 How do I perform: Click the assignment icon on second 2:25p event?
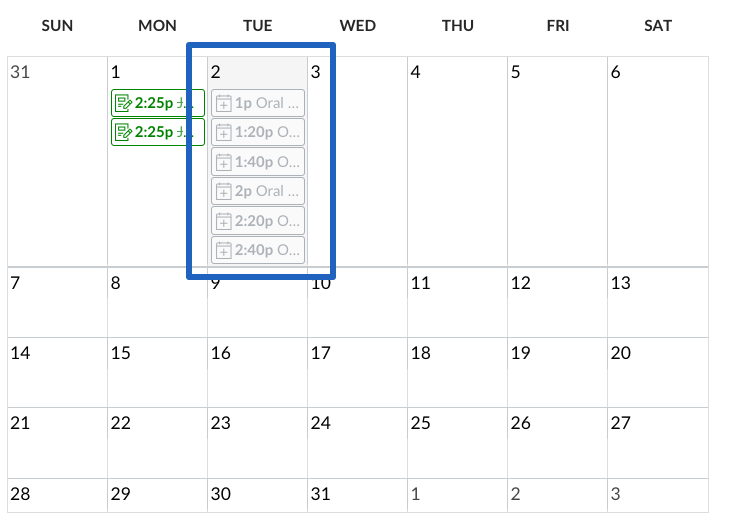coord(124,132)
